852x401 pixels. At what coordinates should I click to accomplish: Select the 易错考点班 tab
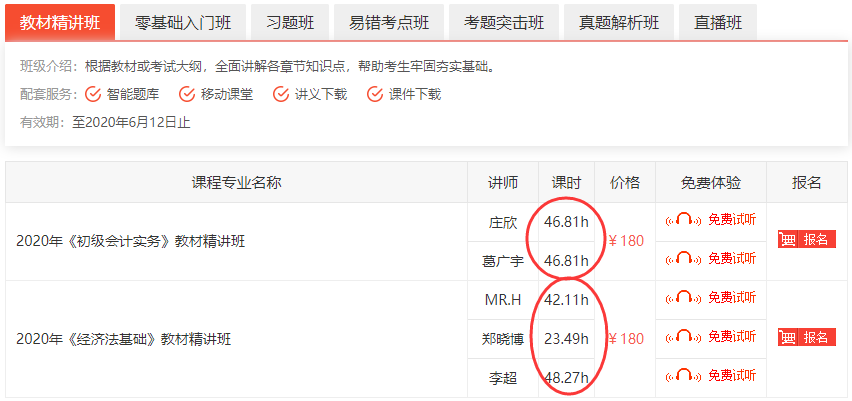click(389, 22)
